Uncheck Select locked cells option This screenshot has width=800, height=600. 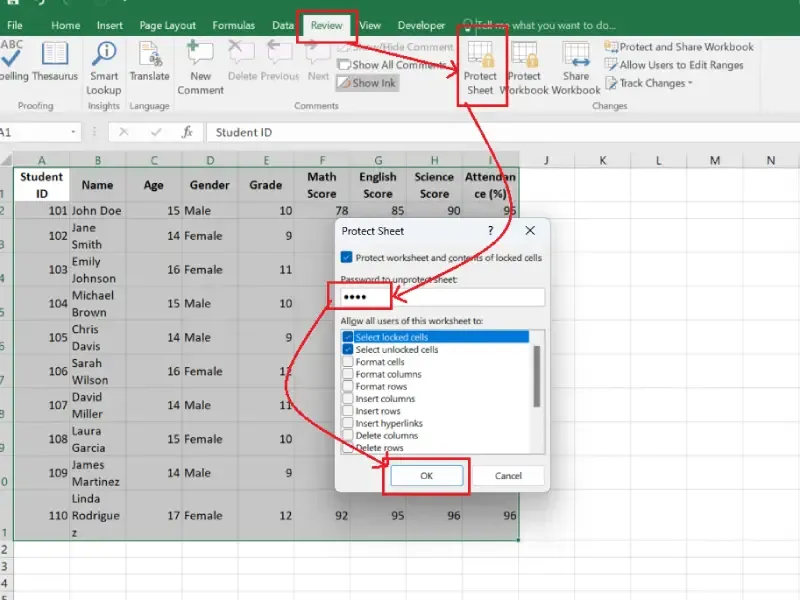coord(348,338)
